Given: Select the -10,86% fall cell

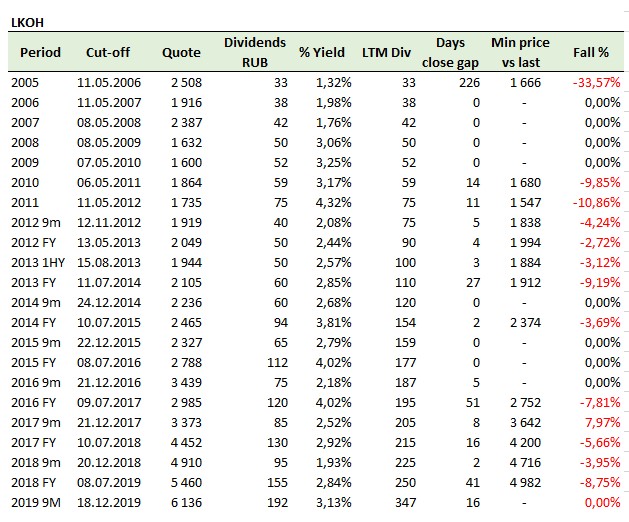Looking at the screenshot, I should coord(597,203).
